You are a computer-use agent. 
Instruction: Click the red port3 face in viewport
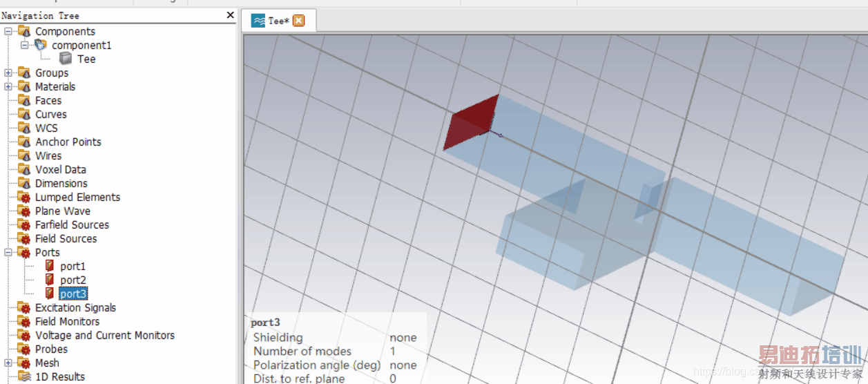coord(473,123)
